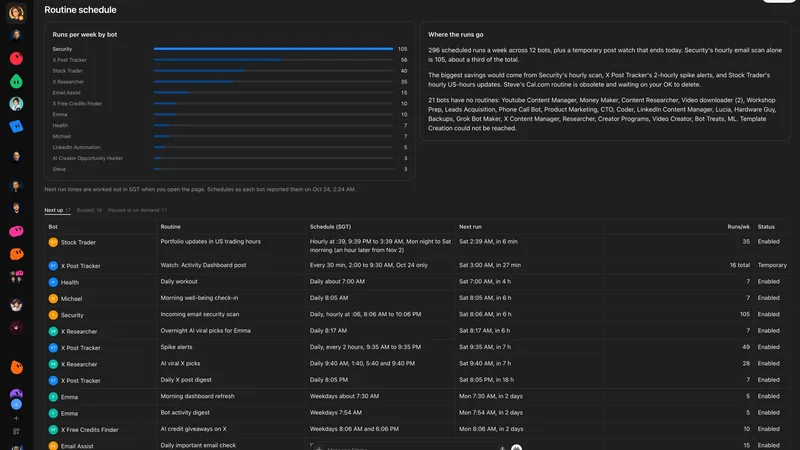Open the purple blob bot in sidebar

point(16,393)
